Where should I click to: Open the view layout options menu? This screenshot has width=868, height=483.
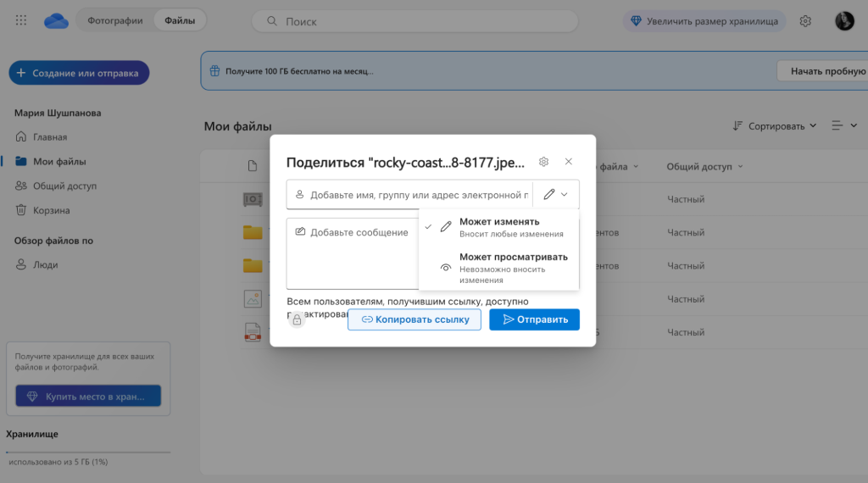click(843, 125)
